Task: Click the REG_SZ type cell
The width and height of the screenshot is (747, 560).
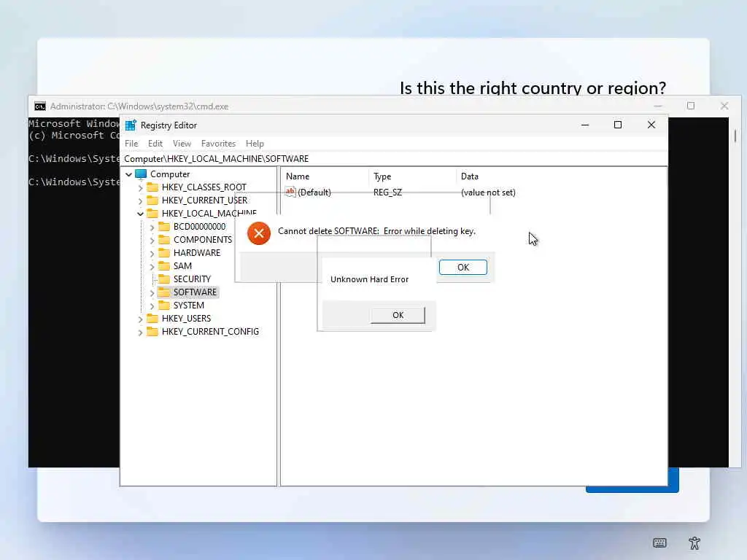Action: pyautogui.click(x=387, y=192)
